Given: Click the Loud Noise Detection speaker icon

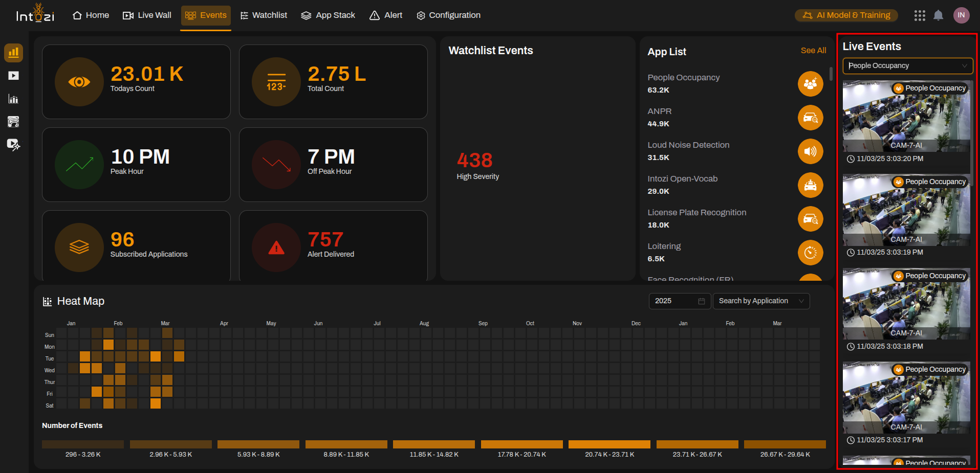Looking at the screenshot, I should tap(810, 151).
